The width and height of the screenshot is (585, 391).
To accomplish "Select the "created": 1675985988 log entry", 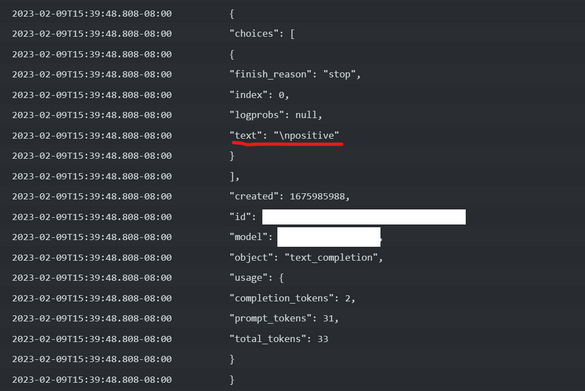I will [290, 197].
